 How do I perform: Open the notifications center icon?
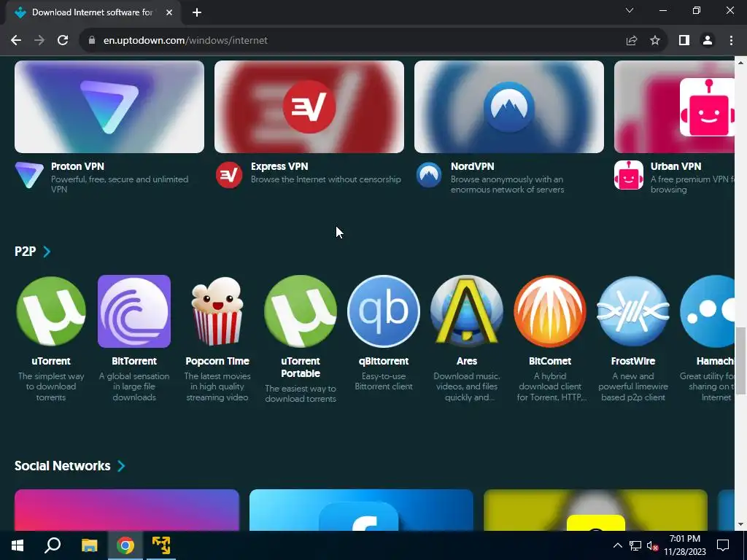coord(723,545)
